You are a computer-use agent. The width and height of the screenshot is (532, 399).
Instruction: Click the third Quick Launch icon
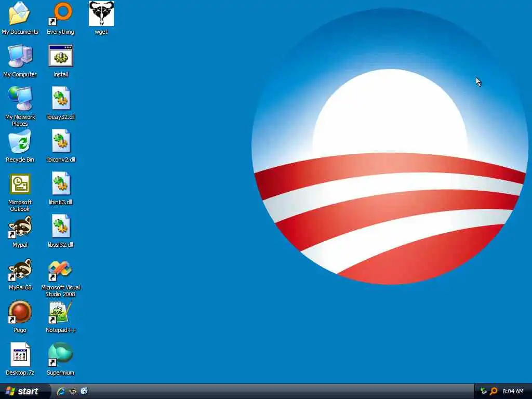tap(84, 391)
